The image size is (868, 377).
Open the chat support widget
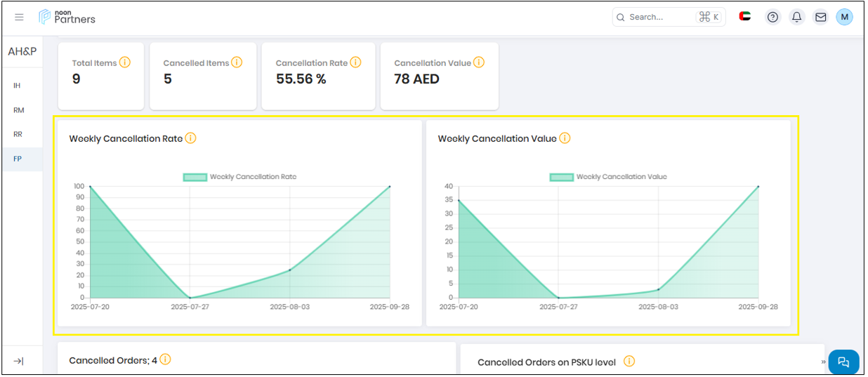pos(843,362)
